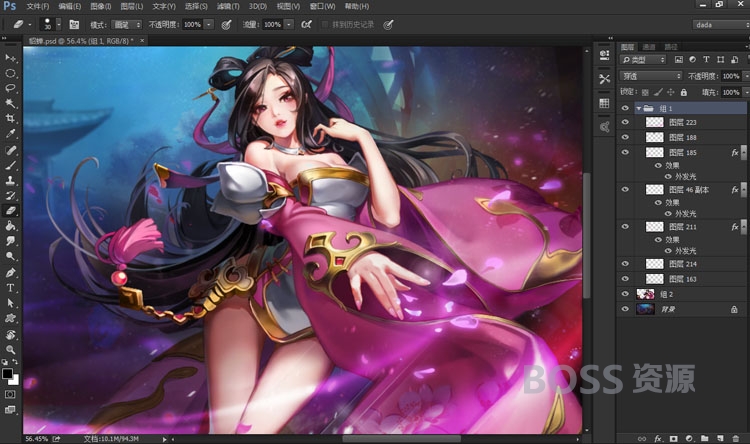Select the Eraser tool in toolbox
750x444 pixels.
(x=10, y=211)
